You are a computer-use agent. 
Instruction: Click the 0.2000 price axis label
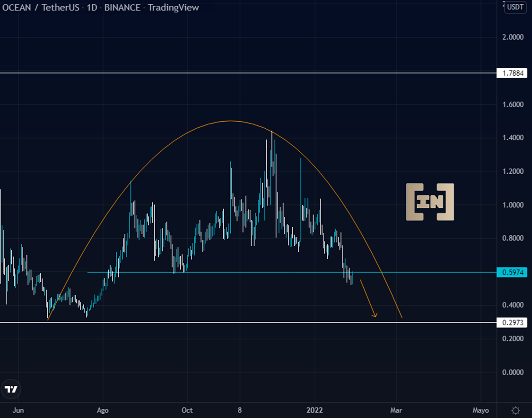pyautogui.click(x=513, y=338)
